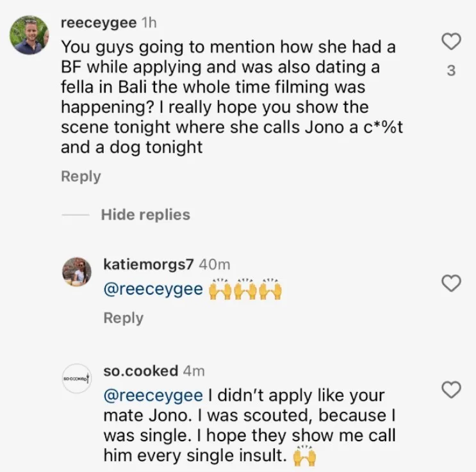View the 3 likes count on reeceygee's comment

coord(451,70)
